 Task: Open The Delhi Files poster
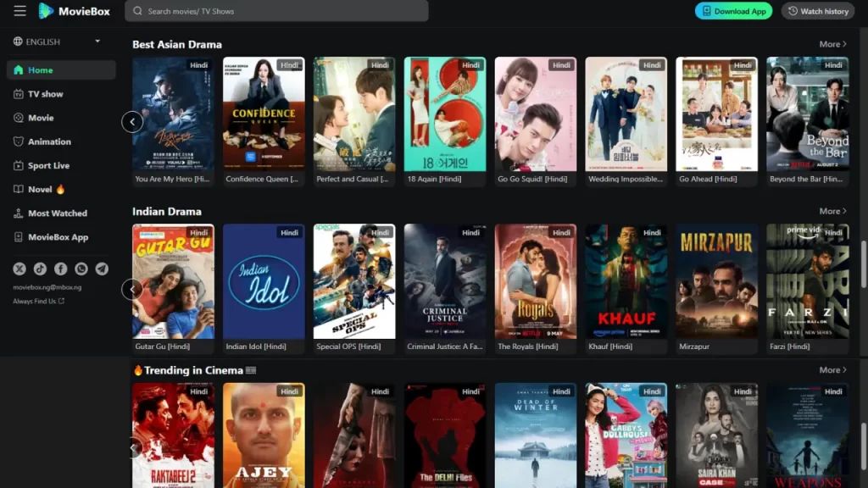coord(445,435)
